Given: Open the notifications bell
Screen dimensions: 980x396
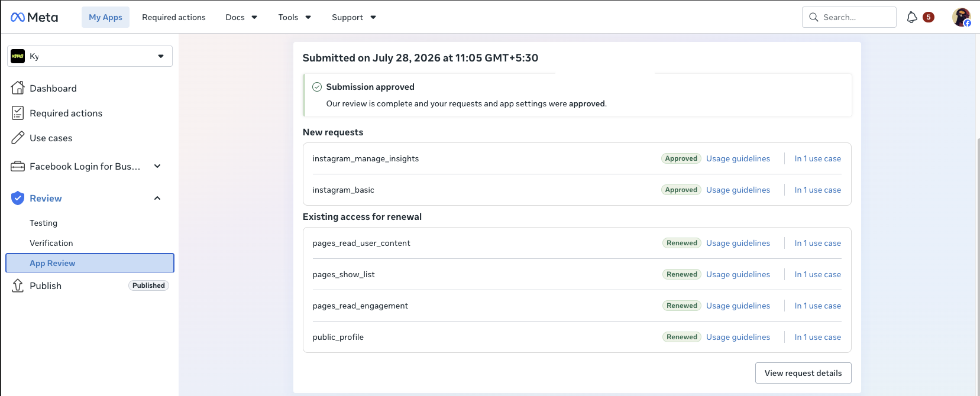Looking at the screenshot, I should tap(912, 17).
